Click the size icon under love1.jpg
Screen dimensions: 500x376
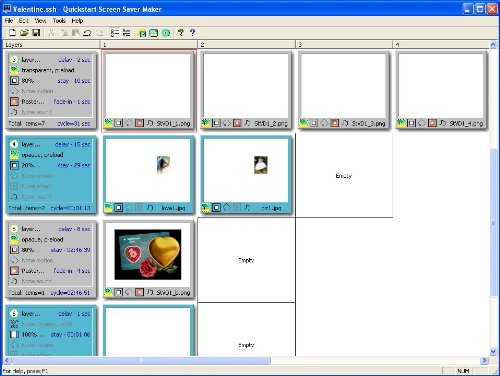tap(118, 208)
